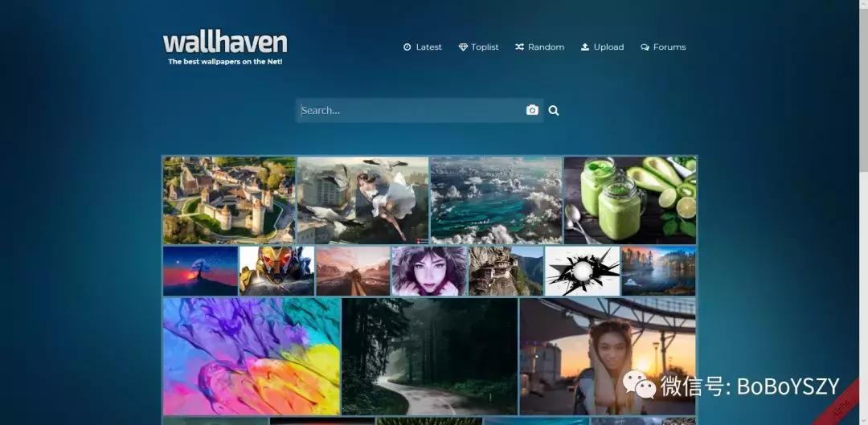Open the Upload page
This screenshot has width=868, height=425.
click(602, 47)
